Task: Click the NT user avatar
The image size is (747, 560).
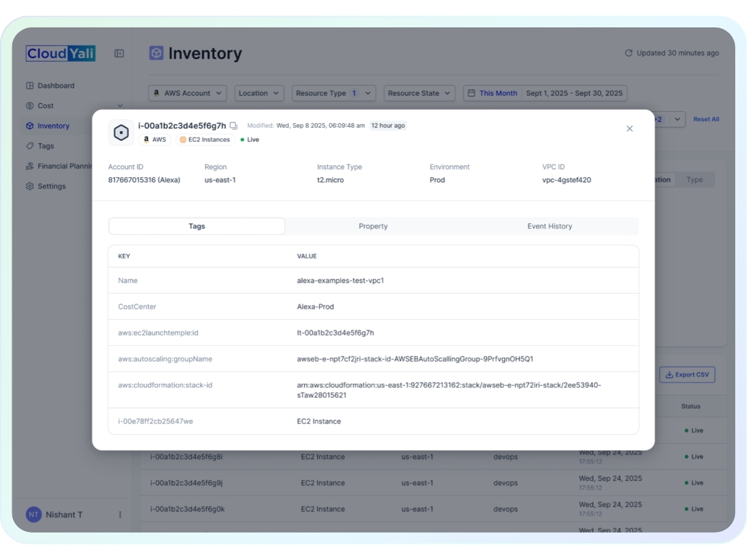Action: [34, 515]
